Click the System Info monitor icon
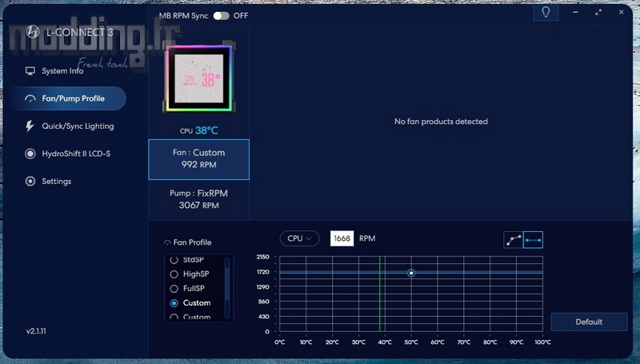 click(30, 71)
